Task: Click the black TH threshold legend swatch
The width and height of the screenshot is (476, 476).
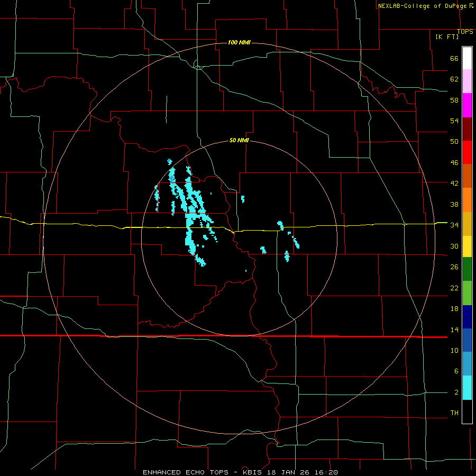Action: coord(467,411)
